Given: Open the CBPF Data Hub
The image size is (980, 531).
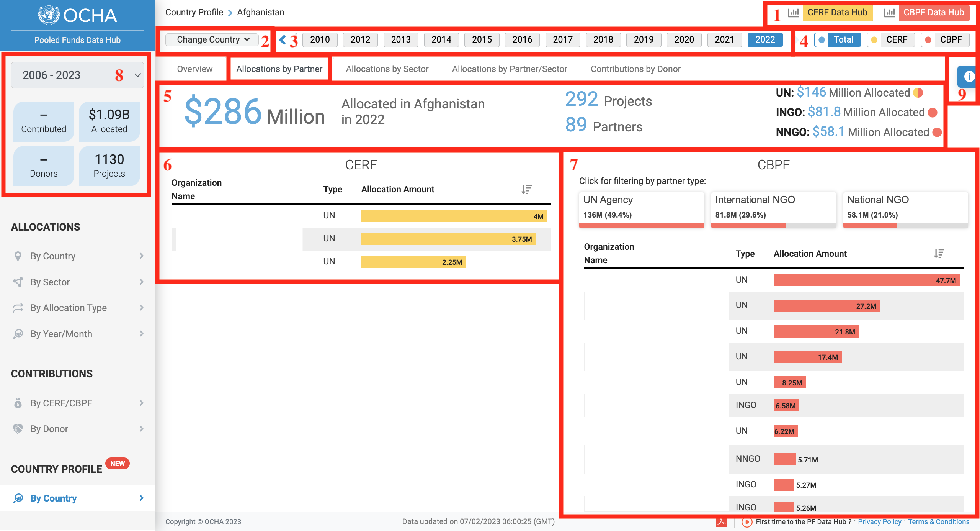Looking at the screenshot, I should pos(925,13).
